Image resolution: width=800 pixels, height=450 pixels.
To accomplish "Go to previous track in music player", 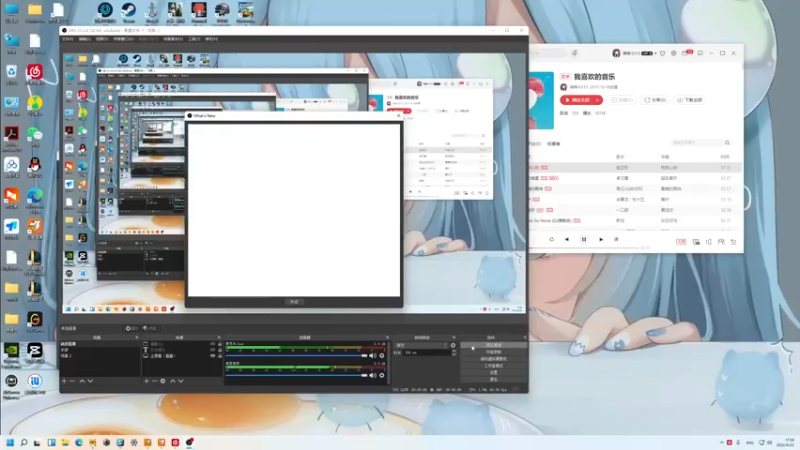I will [566, 239].
